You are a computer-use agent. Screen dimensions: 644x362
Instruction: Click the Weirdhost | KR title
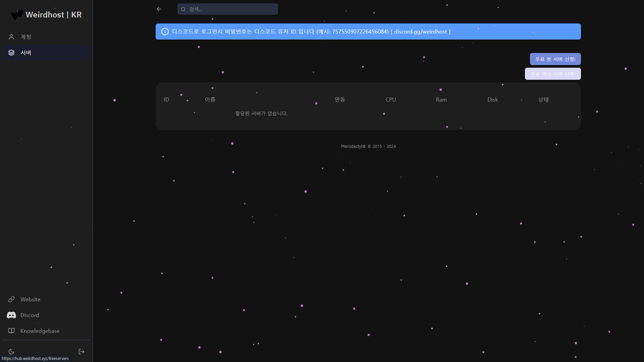pos(54,15)
